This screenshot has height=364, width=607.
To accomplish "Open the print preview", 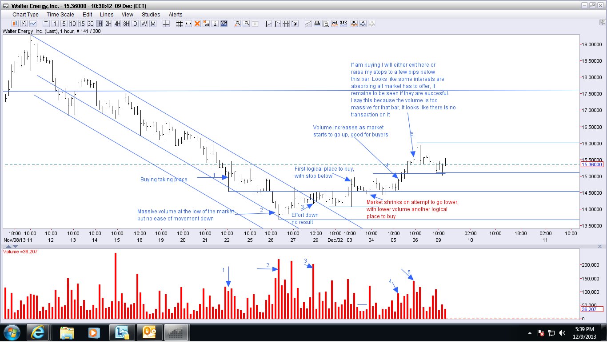I will (x=326, y=24).
